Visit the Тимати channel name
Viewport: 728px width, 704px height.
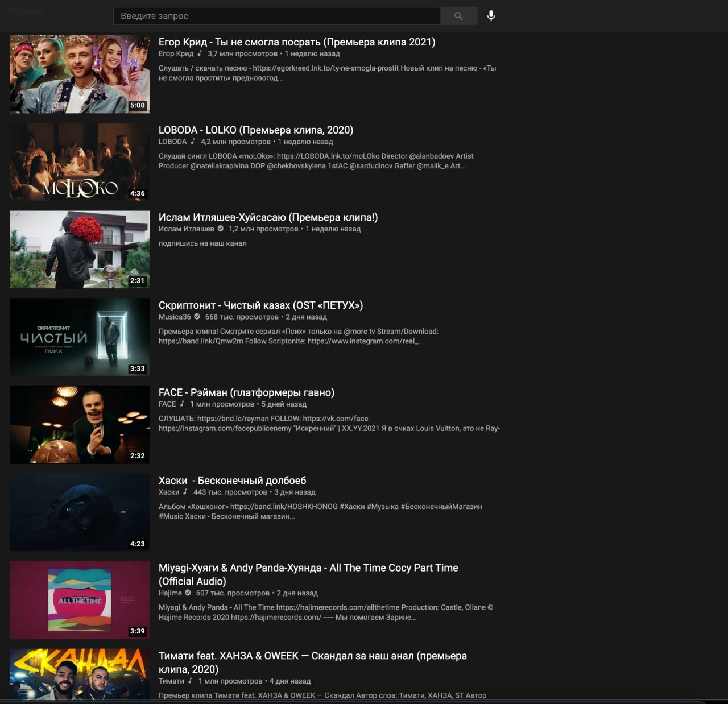tap(171, 681)
